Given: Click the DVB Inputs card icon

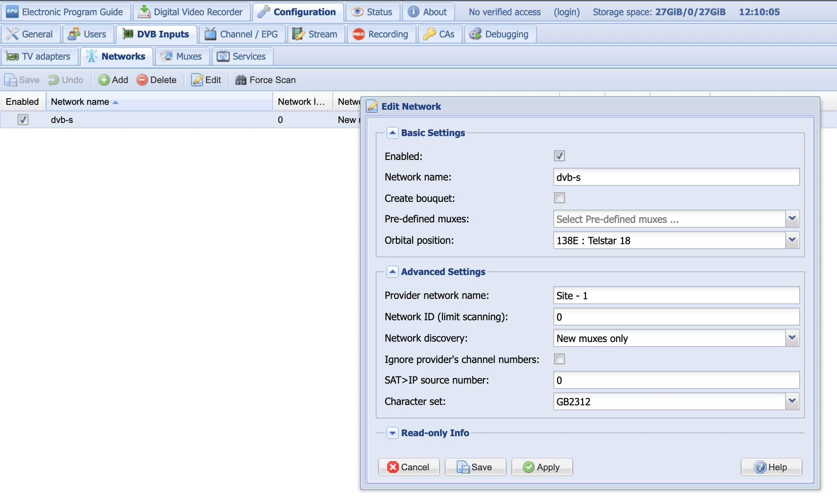Looking at the screenshot, I should [x=128, y=34].
